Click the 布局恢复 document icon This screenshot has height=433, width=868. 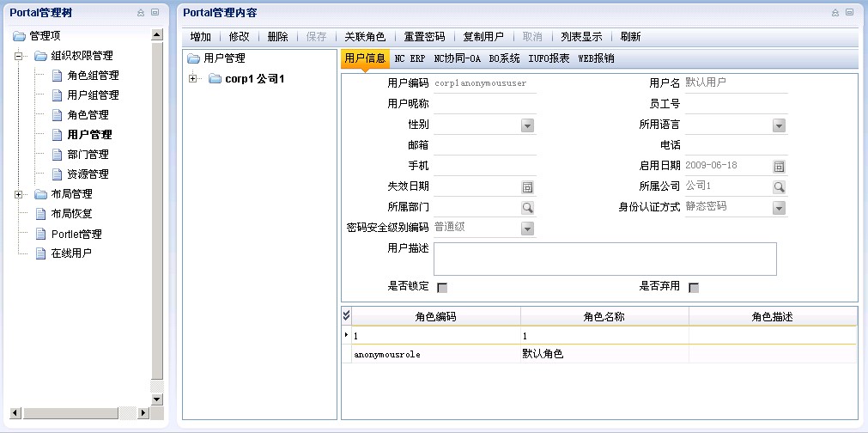pyautogui.click(x=40, y=214)
